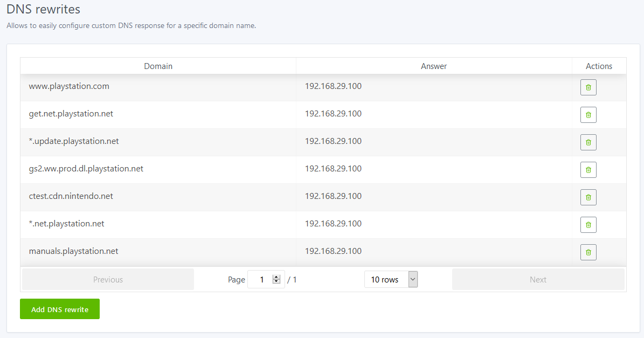Remove the *.update.playstation.net rewrite entry

tap(588, 142)
